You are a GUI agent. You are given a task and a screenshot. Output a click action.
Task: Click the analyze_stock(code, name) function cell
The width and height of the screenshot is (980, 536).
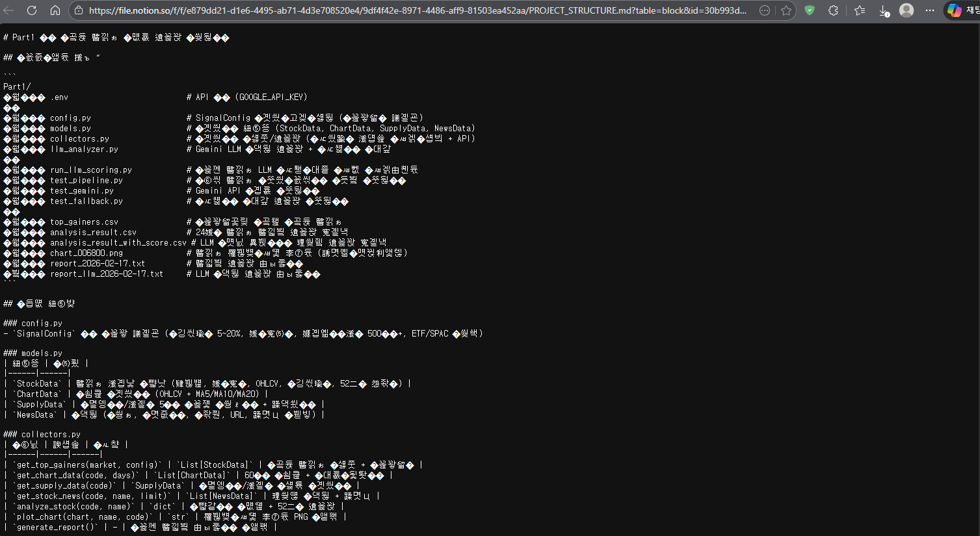(x=75, y=506)
